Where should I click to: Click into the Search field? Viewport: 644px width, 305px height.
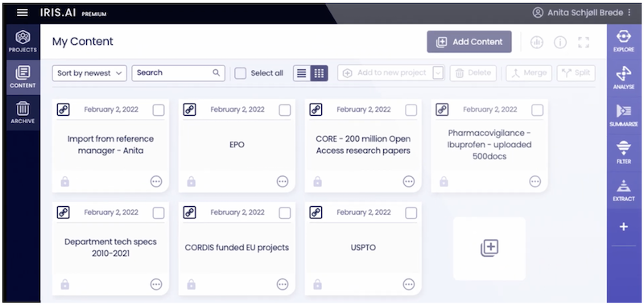pyautogui.click(x=178, y=73)
